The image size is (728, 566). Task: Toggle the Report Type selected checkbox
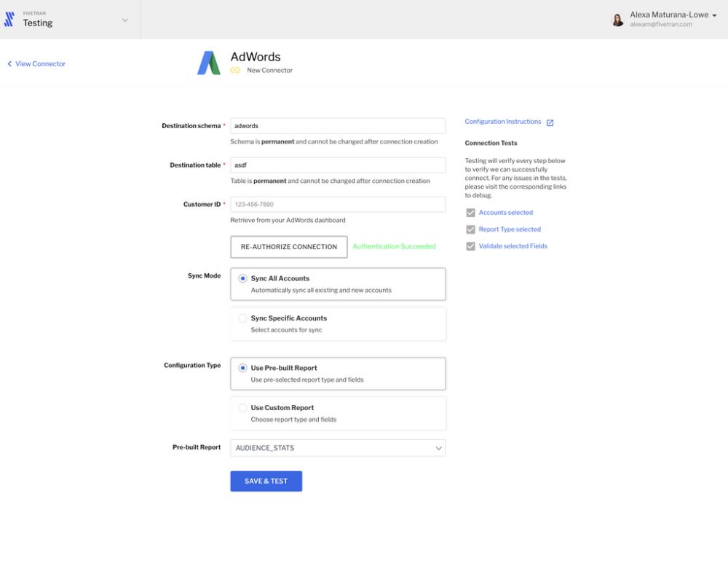click(470, 229)
